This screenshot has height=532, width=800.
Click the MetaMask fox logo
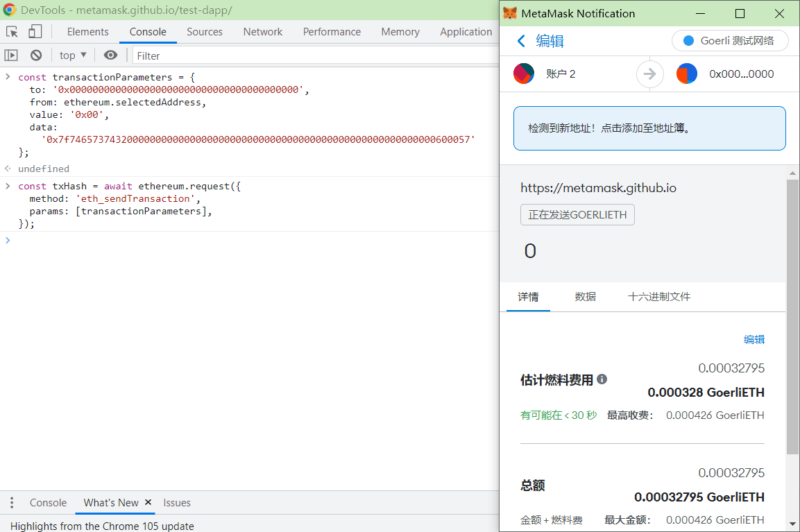[513, 13]
